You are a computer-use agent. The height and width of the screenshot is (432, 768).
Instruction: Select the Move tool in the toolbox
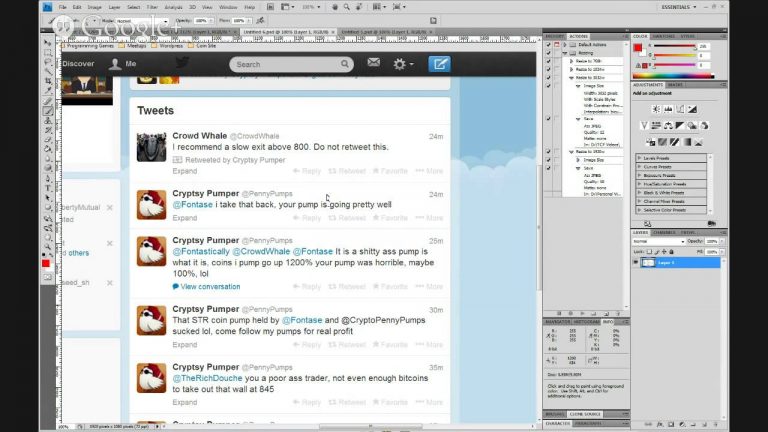coord(48,43)
